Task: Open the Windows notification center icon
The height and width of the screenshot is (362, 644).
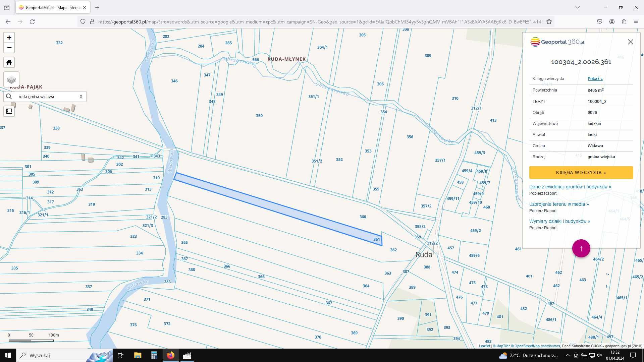Action: coord(633,355)
